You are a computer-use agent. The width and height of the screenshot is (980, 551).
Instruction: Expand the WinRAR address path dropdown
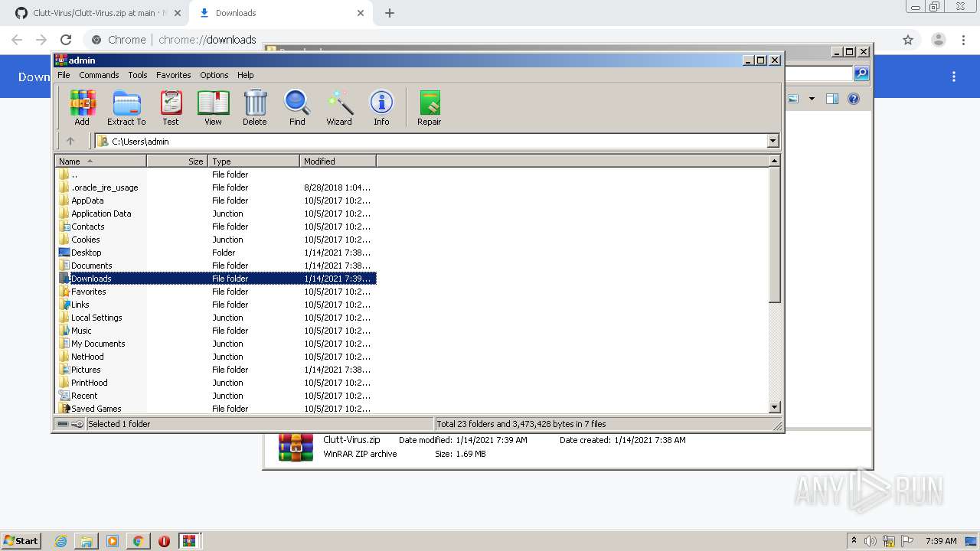(773, 141)
